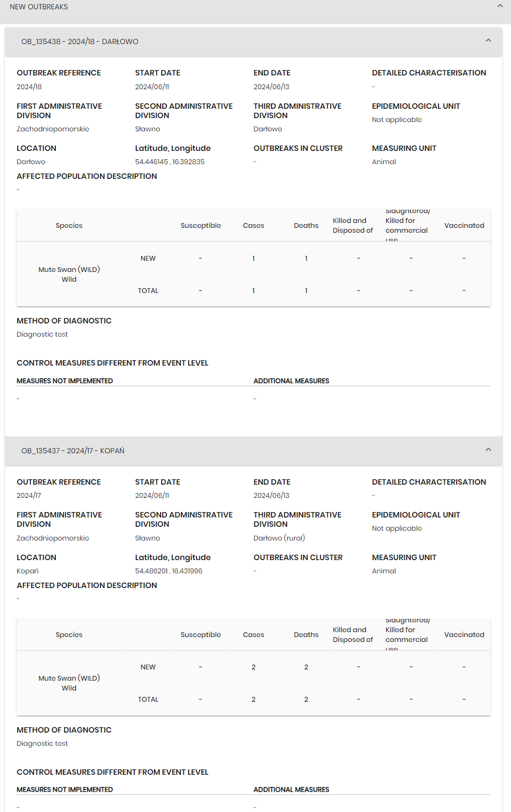Image resolution: width=511 pixels, height=812 pixels.
Task: Click the OB_135437 - 2024/17 - KOPAŃ title
Action: pos(73,451)
